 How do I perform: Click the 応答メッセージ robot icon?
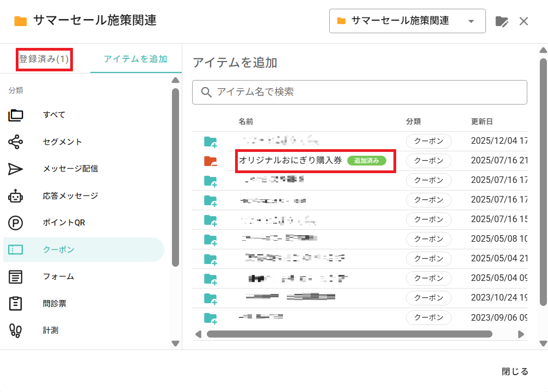pyautogui.click(x=16, y=196)
